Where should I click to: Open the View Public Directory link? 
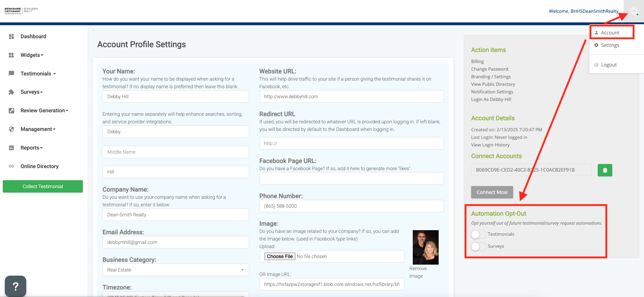493,84
